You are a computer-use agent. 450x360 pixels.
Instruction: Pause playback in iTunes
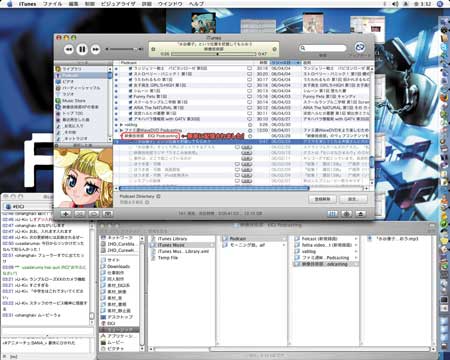82,49
